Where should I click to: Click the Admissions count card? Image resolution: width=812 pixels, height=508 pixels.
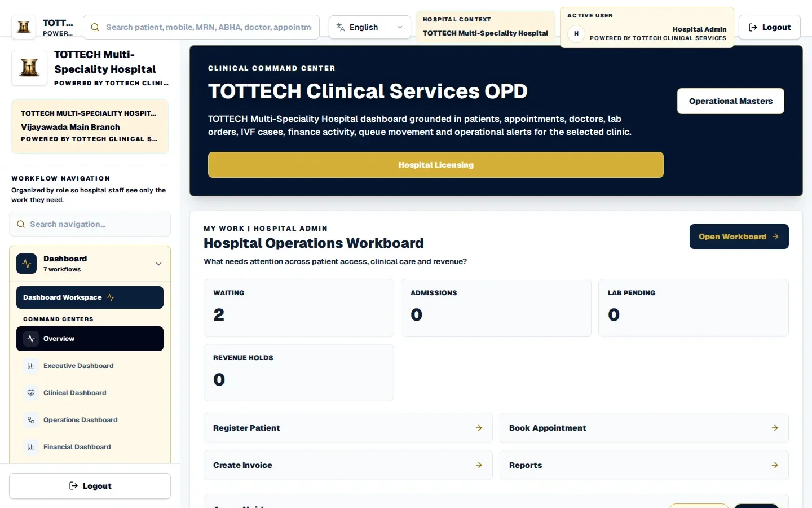(x=496, y=308)
